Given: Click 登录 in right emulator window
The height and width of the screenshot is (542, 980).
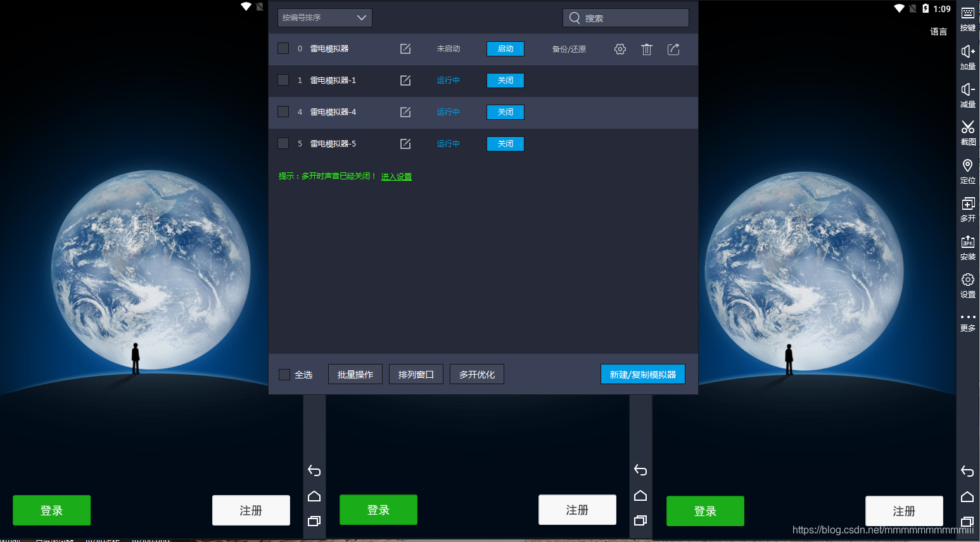Looking at the screenshot, I should [x=705, y=511].
